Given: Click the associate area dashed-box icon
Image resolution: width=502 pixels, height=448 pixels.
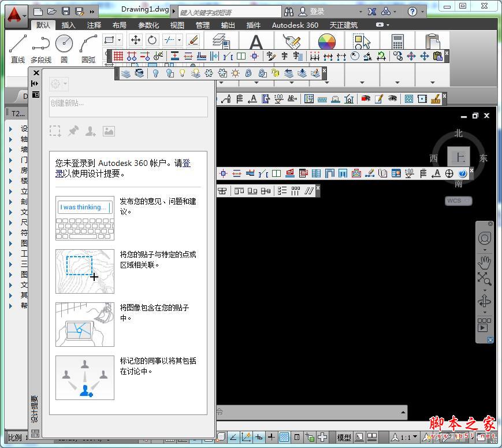Looking at the screenshot, I should (x=55, y=131).
